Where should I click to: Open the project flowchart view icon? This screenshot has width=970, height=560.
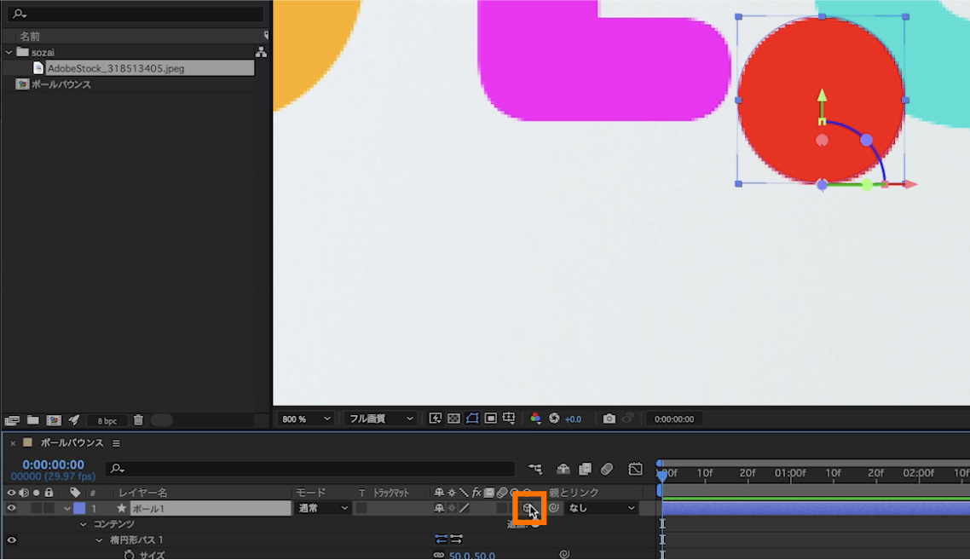point(261,52)
